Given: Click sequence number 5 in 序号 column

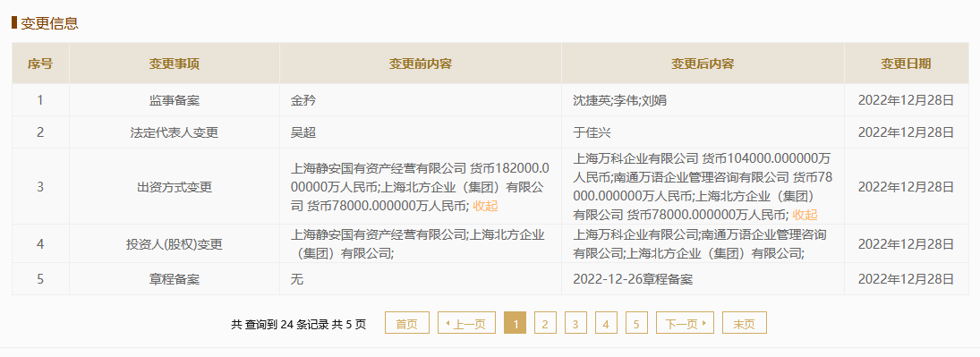Looking at the screenshot, I should pyautogui.click(x=40, y=279).
